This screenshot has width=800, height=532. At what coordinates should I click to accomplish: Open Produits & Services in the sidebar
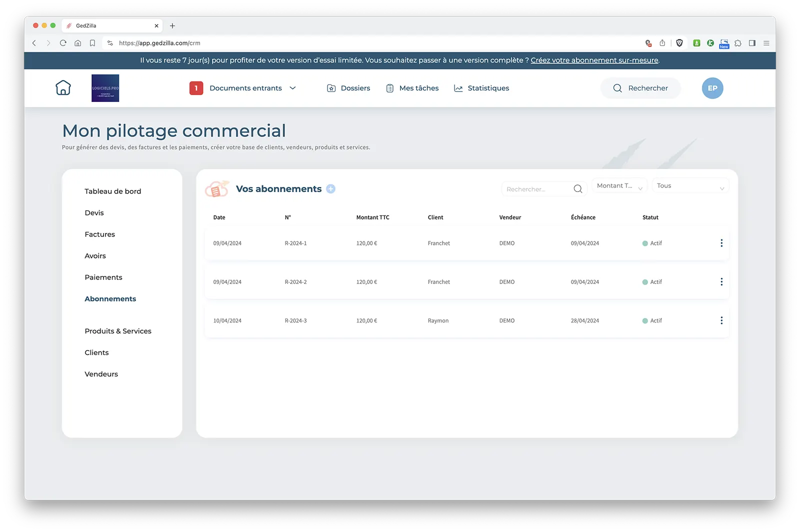pos(118,331)
